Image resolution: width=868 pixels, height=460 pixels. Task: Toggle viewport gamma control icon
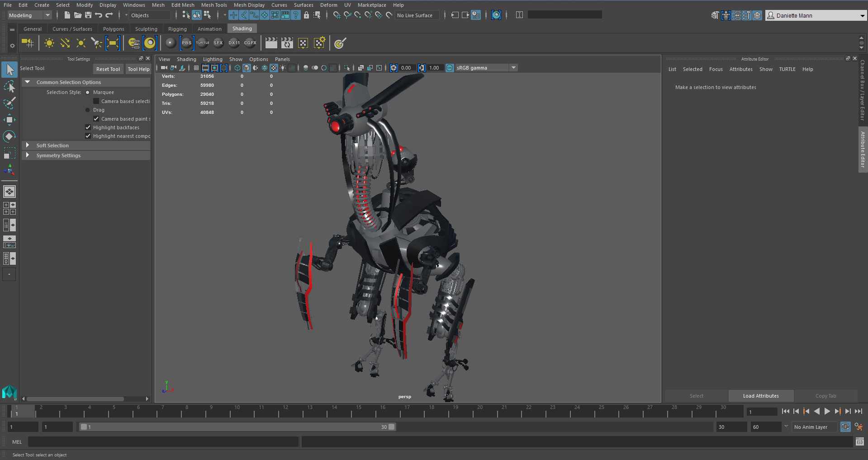[422, 68]
